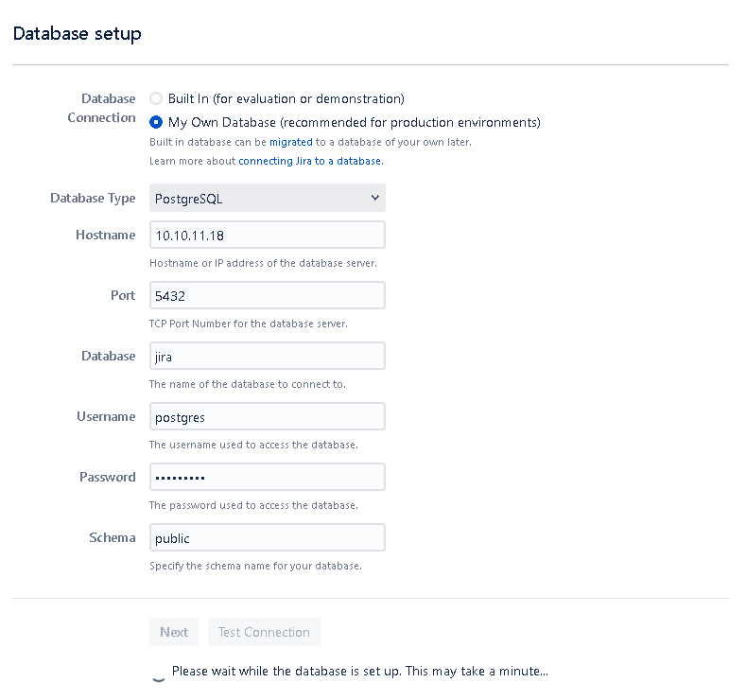Click the 'Password' field label

(108, 477)
